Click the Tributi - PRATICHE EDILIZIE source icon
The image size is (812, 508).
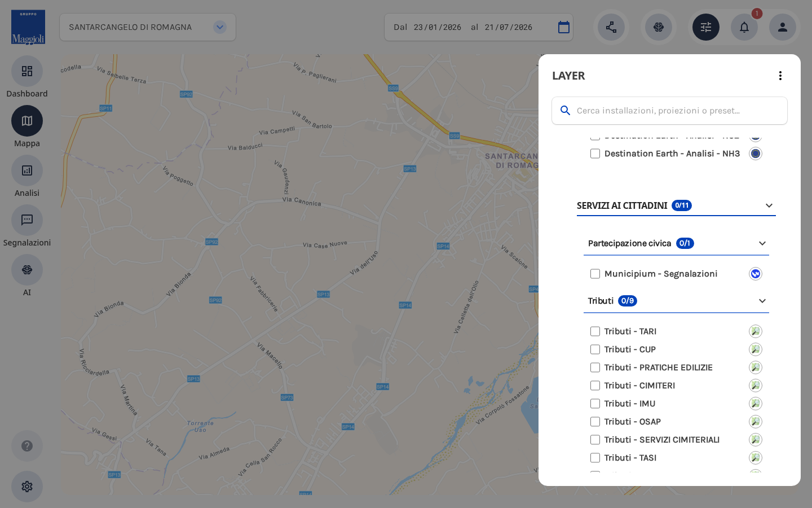pos(756,367)
